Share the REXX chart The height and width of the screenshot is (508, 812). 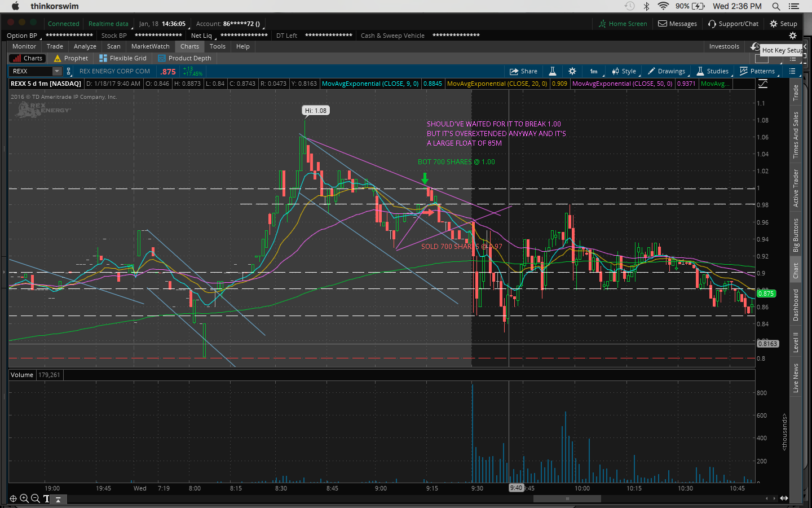click(x=523, y=71)
